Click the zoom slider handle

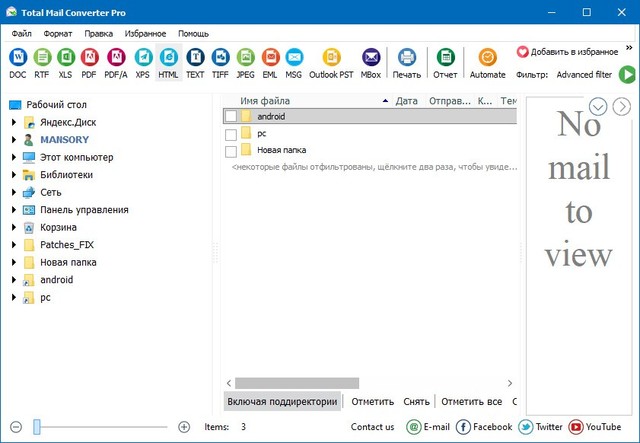pyautogui.click(x=37, y=427)
